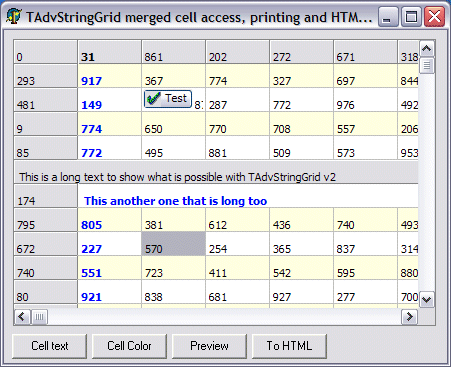Select the cell containing 838
Viewport: 451px width, 367px height.
tap(174, 292)
